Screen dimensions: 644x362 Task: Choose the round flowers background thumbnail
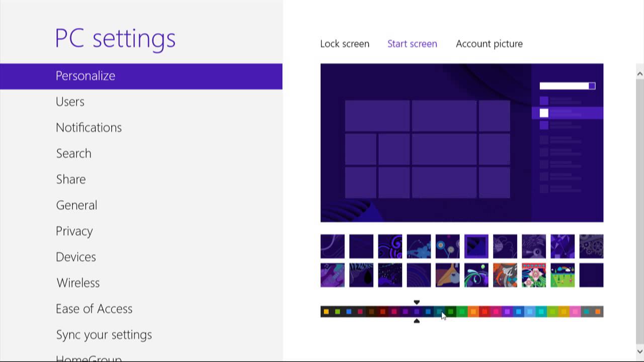[x=448, y=246]
